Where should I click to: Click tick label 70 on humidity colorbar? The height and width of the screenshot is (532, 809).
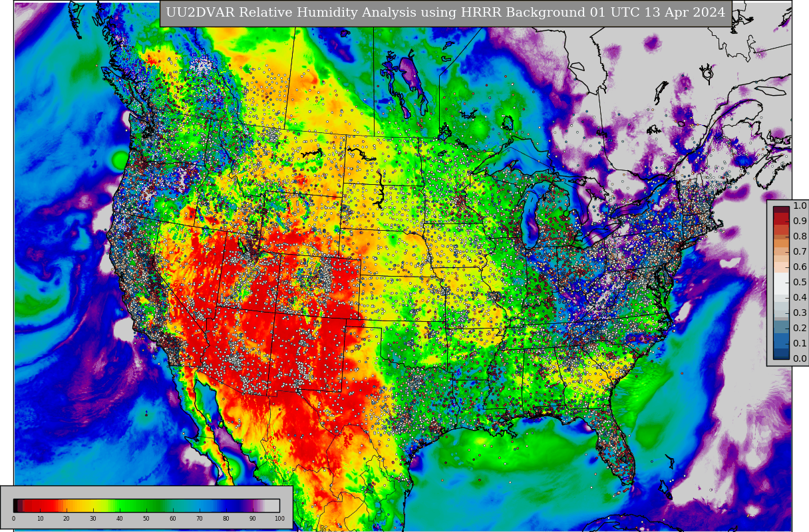coord(200,519)
